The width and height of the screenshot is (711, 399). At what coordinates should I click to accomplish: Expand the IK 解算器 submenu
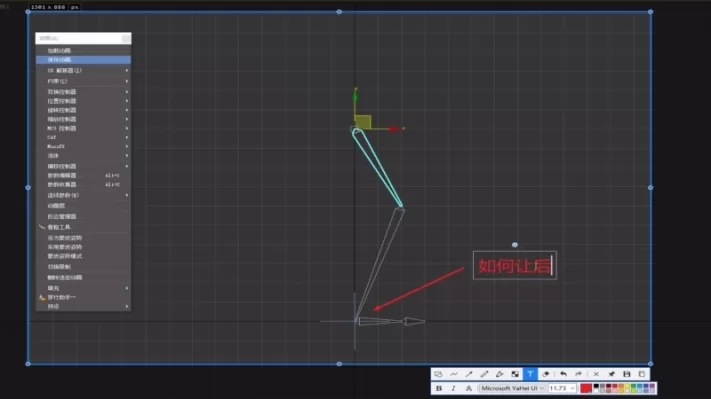coord(83,70)
